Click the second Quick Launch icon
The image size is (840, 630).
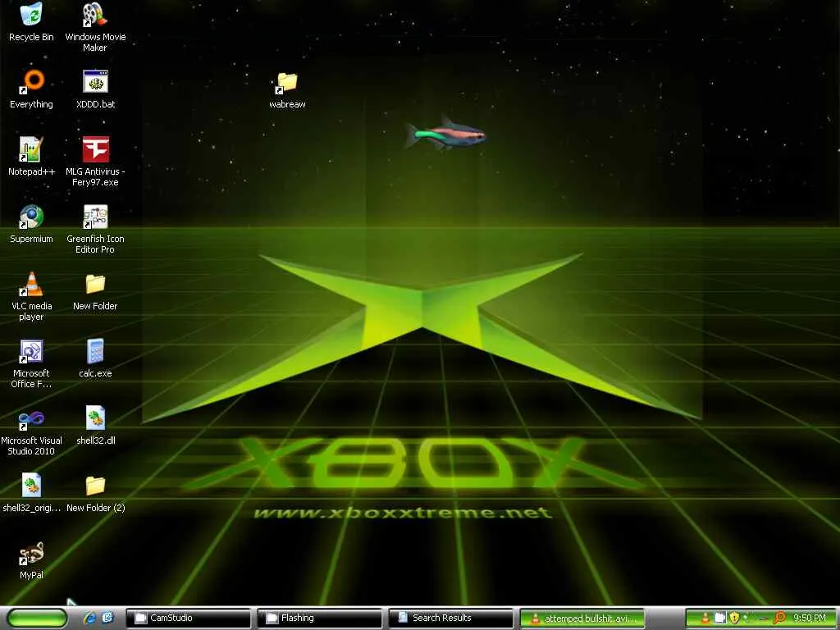(x=107, y=618)
